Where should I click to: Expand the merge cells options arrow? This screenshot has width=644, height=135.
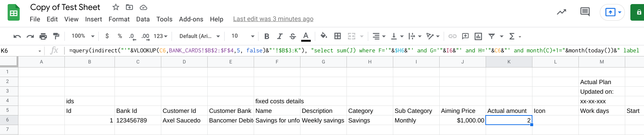point(362,36)
